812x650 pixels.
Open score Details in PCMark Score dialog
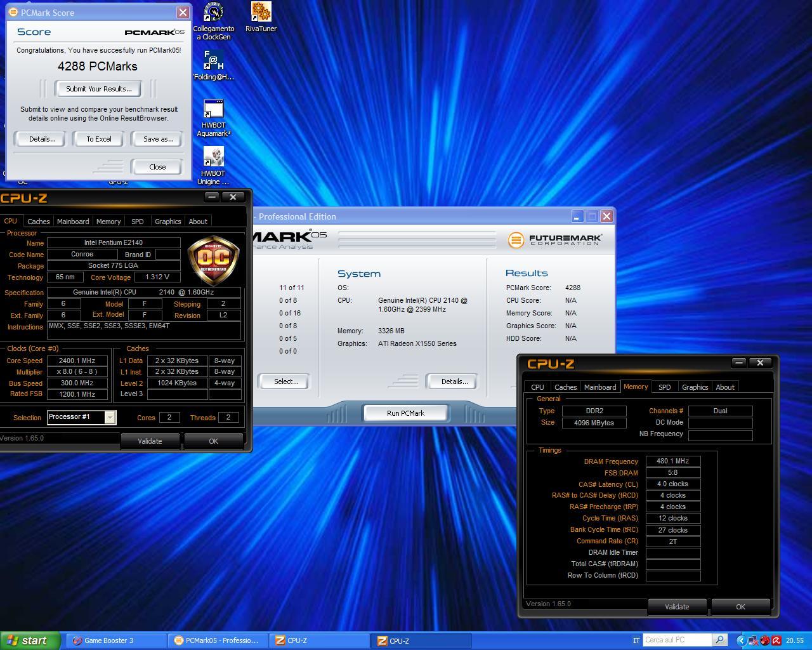(x=42, y=139)
